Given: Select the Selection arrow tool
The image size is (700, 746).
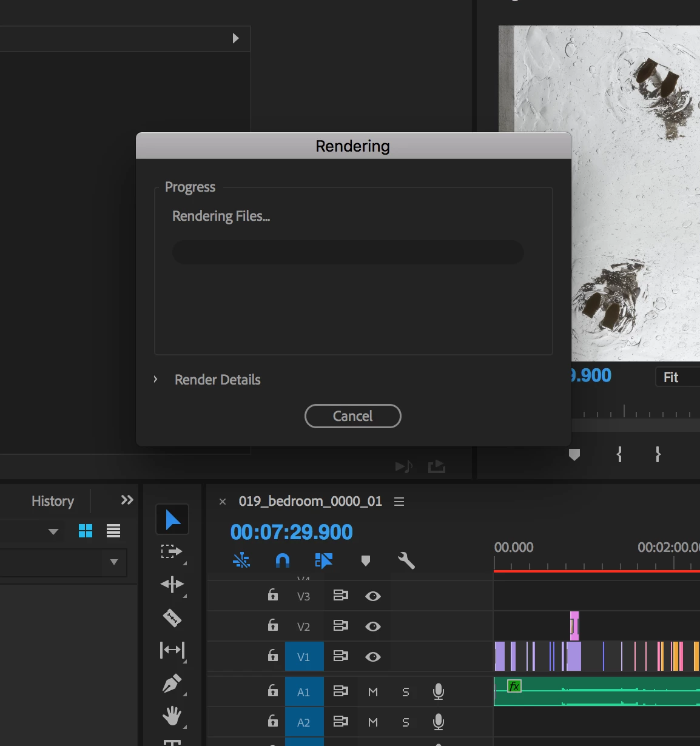Looking at the screenshot, I should [x=172, y=520].
